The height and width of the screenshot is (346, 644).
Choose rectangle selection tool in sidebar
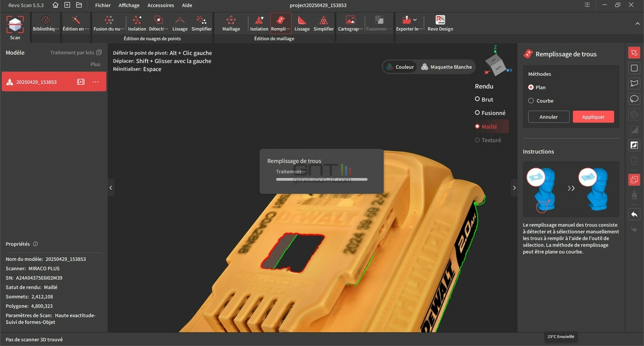tap(634, 68)
